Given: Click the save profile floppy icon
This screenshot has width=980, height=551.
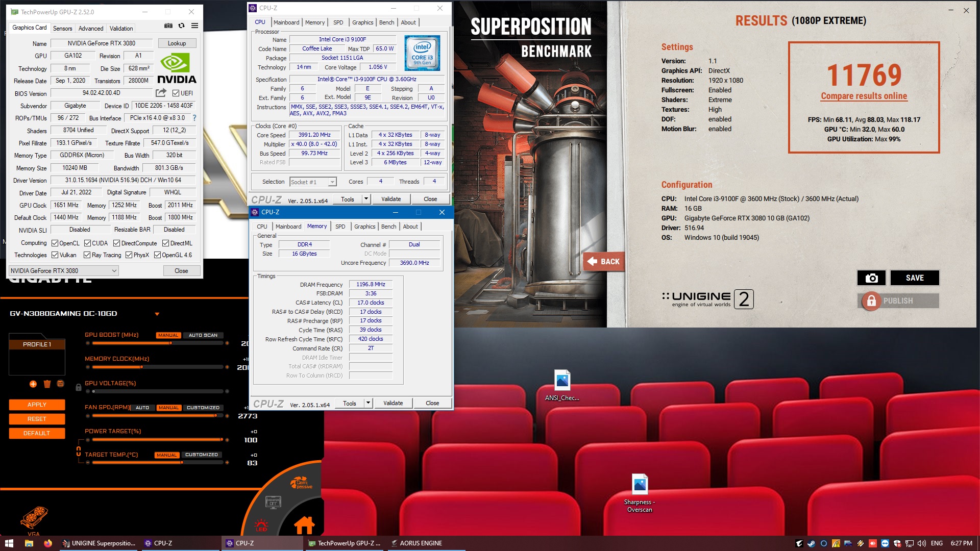Looking at the screenshot, I should [60, 384].
